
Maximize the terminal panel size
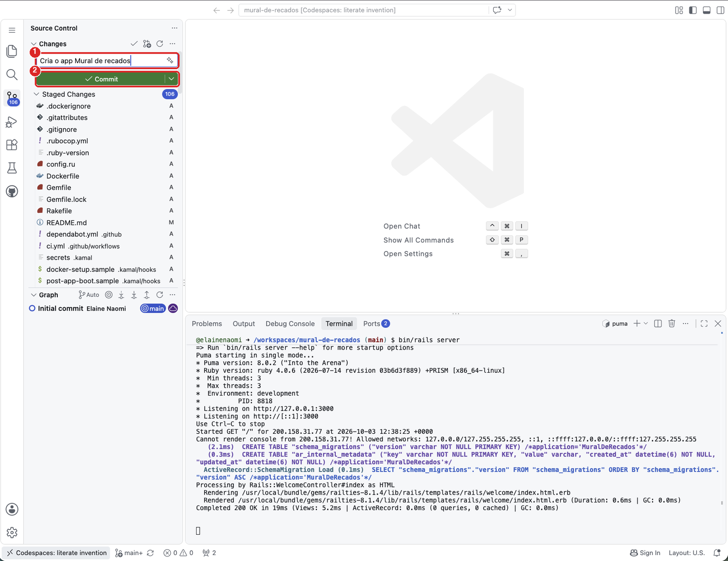(704, 324)
